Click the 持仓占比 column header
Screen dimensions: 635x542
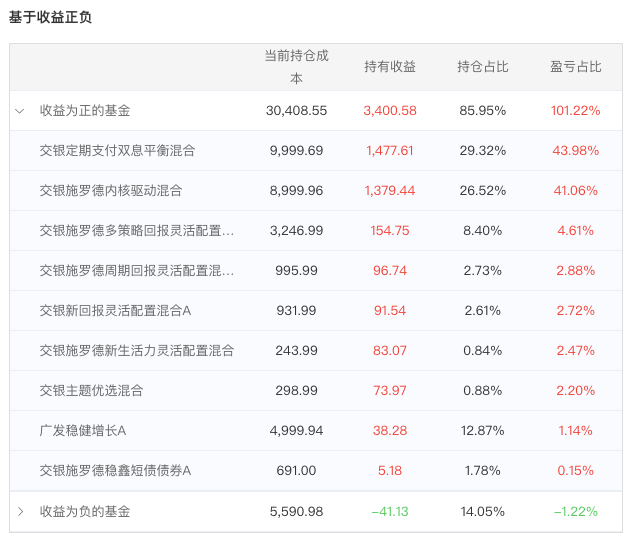482,67
